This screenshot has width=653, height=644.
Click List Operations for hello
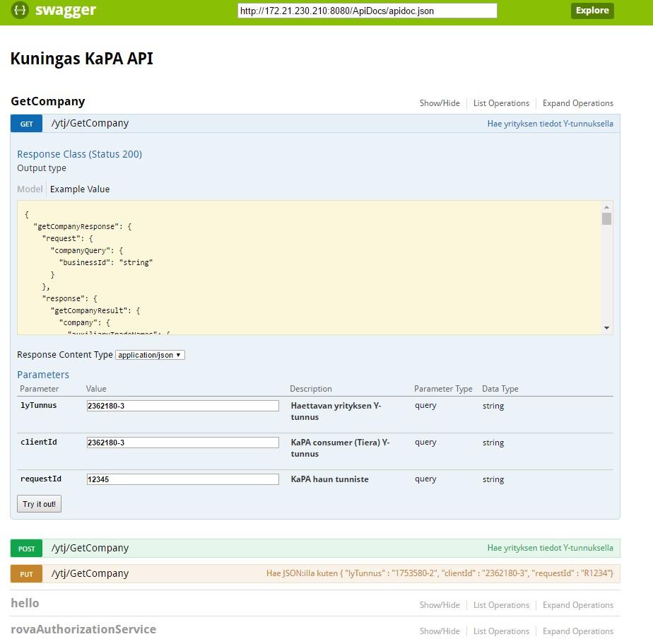click(501, 605)
